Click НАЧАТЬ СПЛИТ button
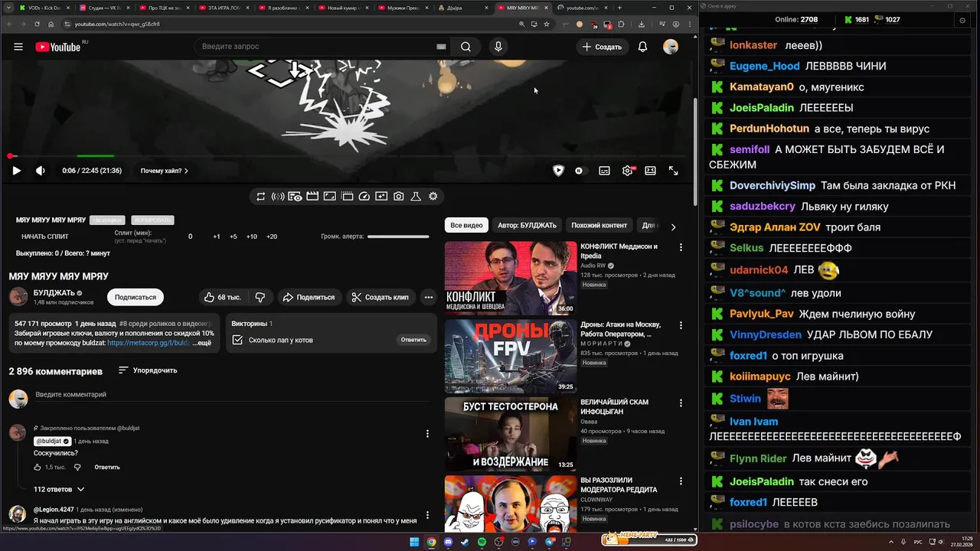 [x=45, y=236]
